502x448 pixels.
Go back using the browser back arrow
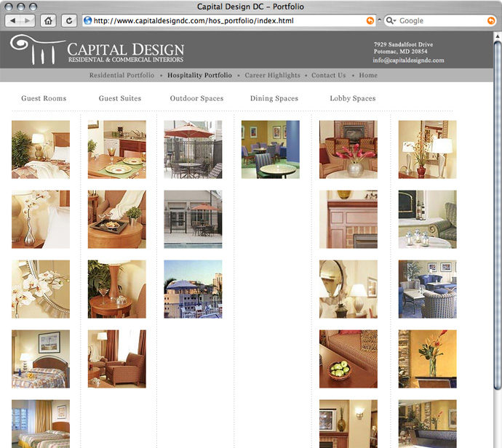pyautogui.click(x=13, y=21)
